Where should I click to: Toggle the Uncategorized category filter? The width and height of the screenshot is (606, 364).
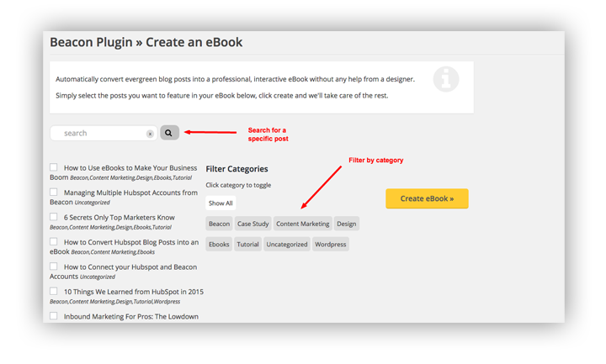[287, 245]
